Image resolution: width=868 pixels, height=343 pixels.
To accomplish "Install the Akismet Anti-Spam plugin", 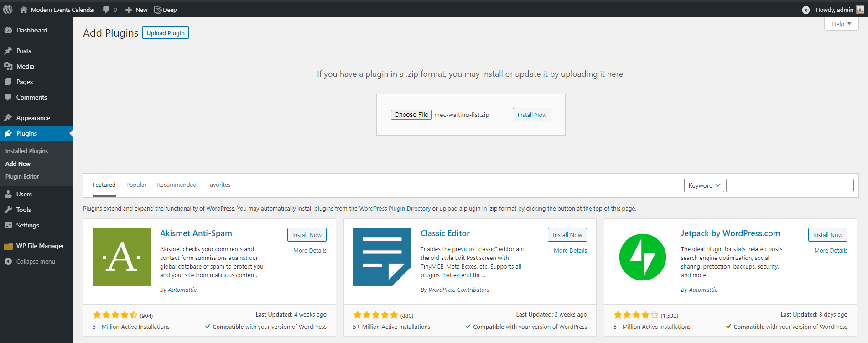I will (x=307, y=235).
